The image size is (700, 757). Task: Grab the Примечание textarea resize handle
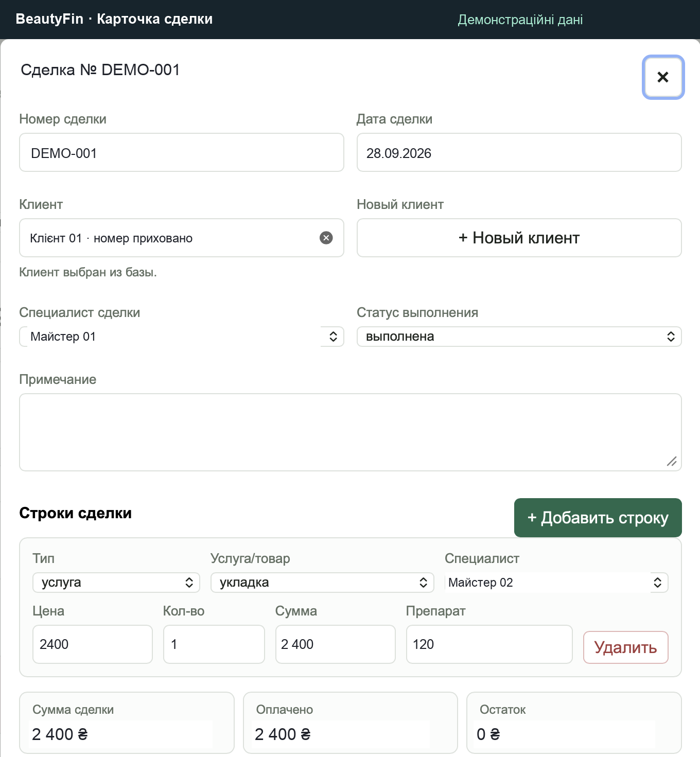click(x=672, y=462)
